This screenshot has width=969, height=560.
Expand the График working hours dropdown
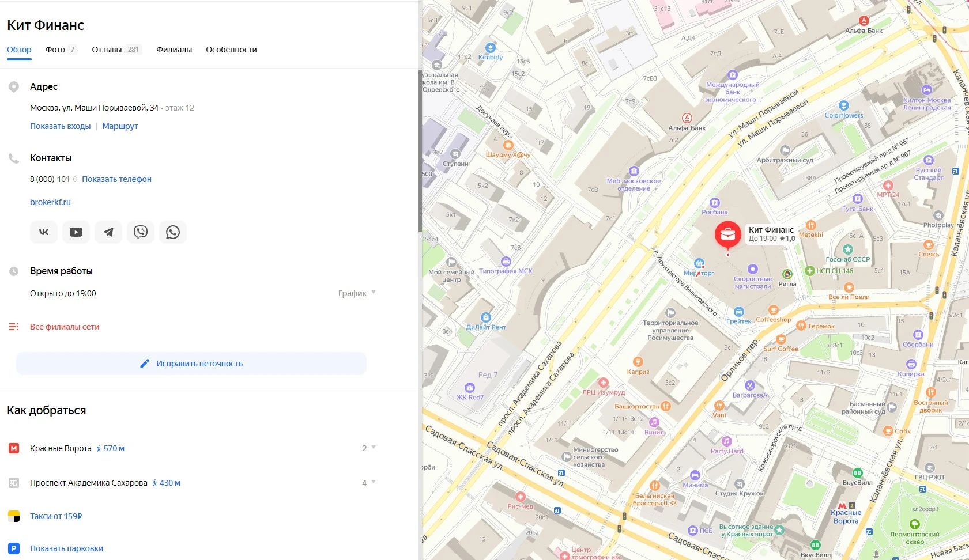[x=357, y=293]
